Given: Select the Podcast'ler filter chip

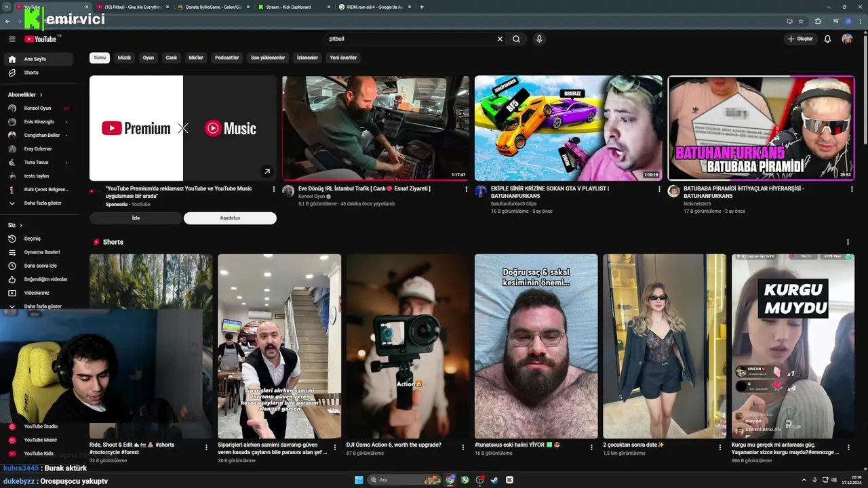Looking at the screenshot, I should [x=227, y=58].
